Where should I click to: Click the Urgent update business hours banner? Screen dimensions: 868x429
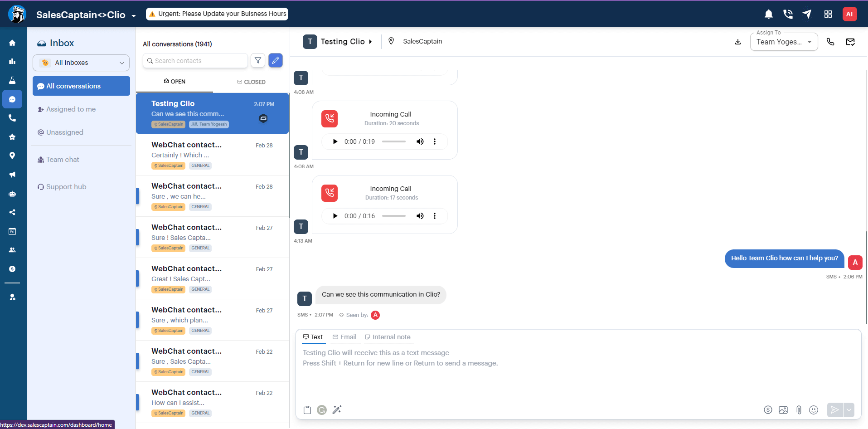[x=217, y=14]
